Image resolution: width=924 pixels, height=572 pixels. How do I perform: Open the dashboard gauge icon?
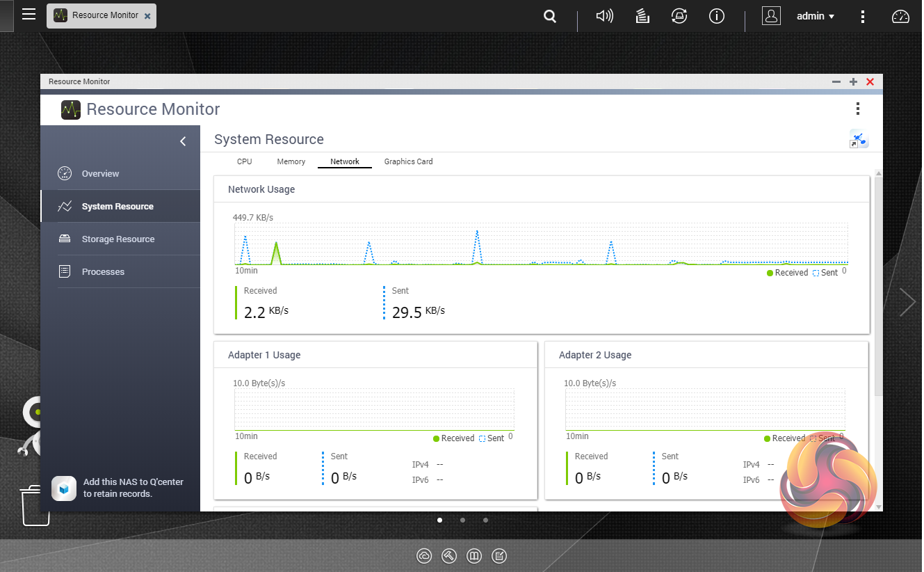[x=900, y=16]
